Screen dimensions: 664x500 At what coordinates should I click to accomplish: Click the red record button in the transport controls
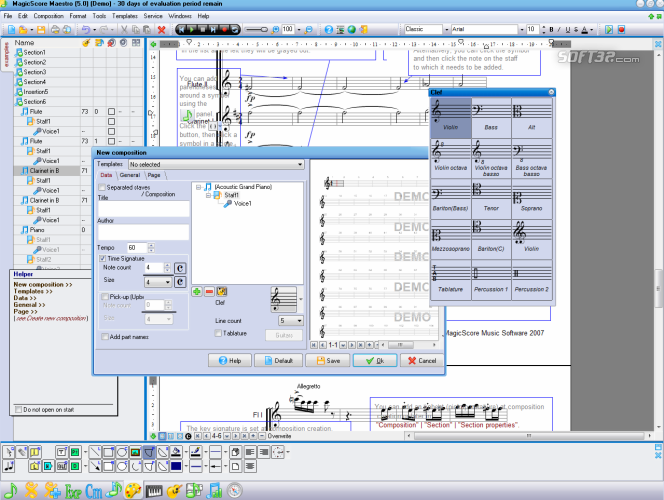click(x=224, y=29)
